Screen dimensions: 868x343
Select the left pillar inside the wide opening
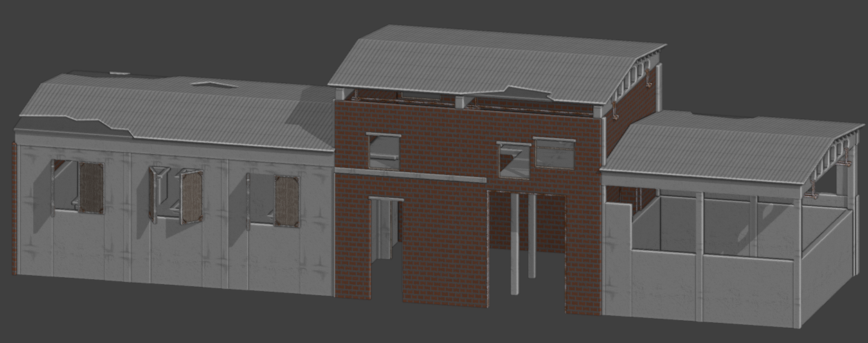tap(514, 243)
